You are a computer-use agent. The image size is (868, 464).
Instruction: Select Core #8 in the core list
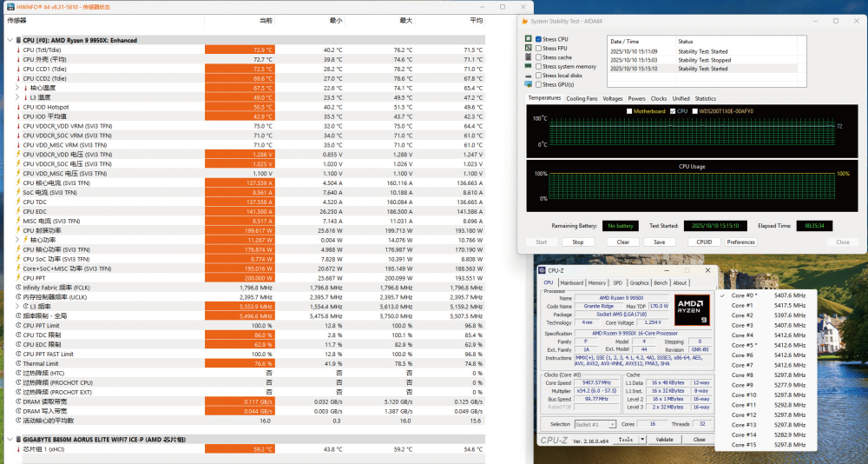coord(743,375)
